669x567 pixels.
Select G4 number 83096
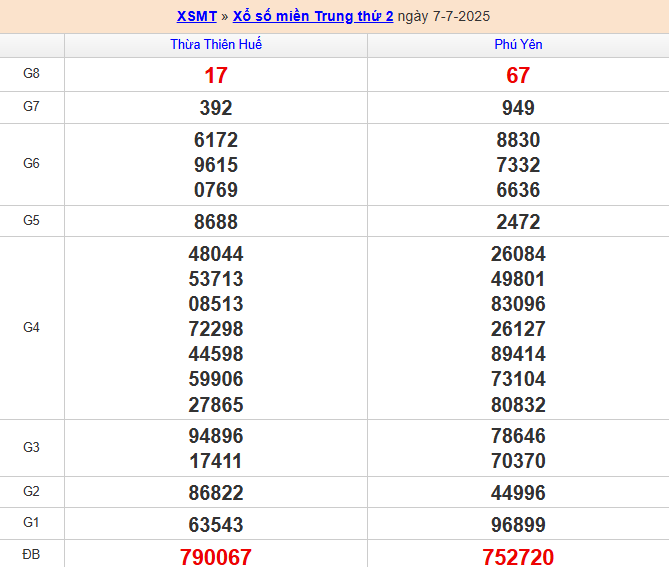(518, 304)
